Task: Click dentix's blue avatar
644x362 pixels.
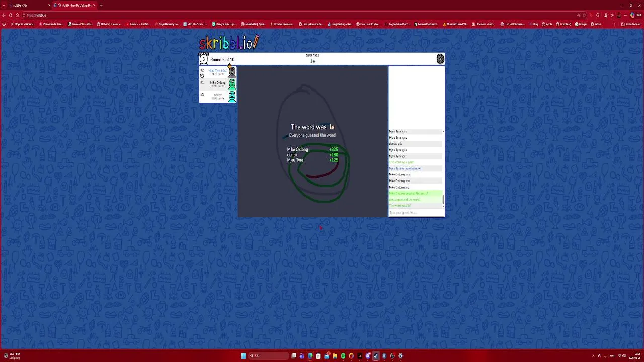Action: [x=232, y=96]
